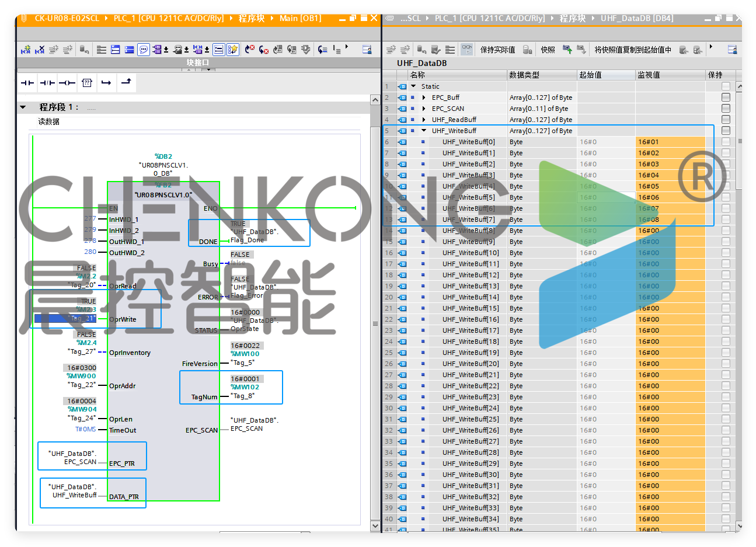Click the 保持 column header

point(720,75)
